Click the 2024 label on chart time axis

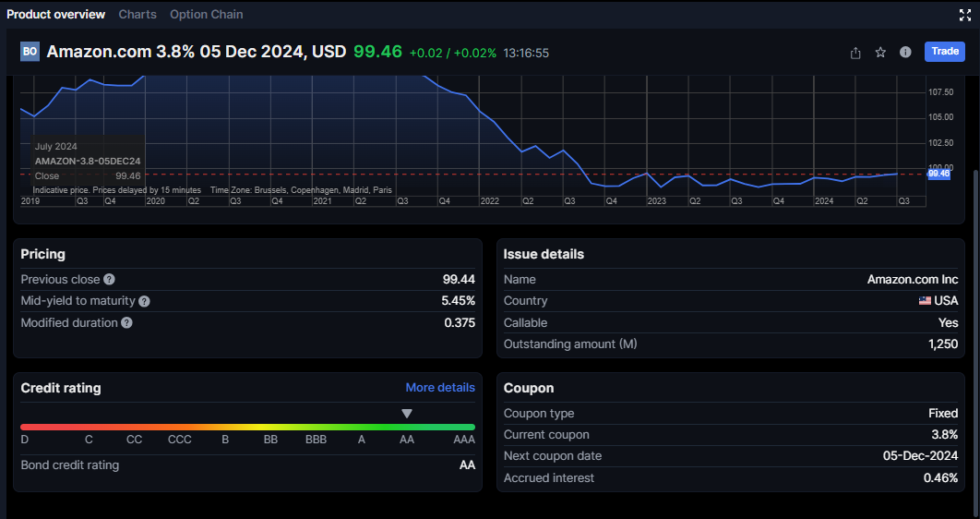(x=824, y=201)
